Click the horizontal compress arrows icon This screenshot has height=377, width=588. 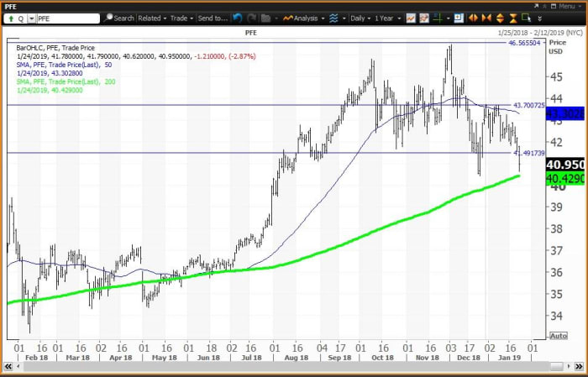click(x=486, y=18)
